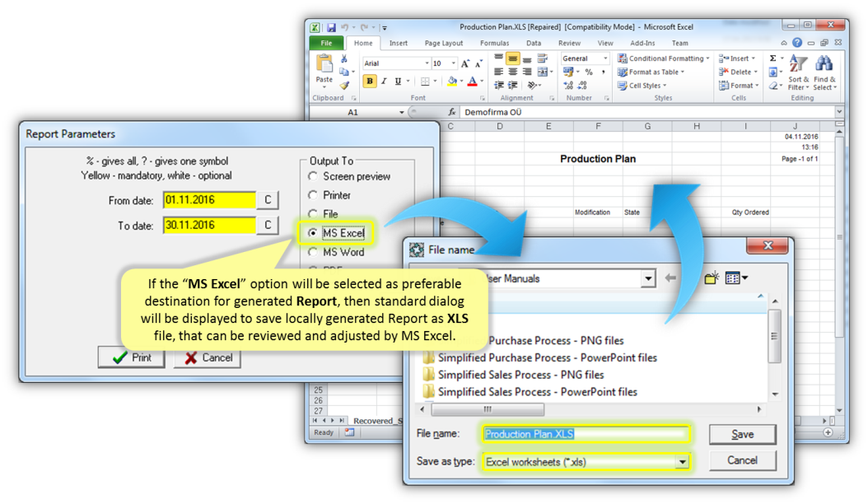
Task: Click the C button next to From date
Action: (268, 200)
